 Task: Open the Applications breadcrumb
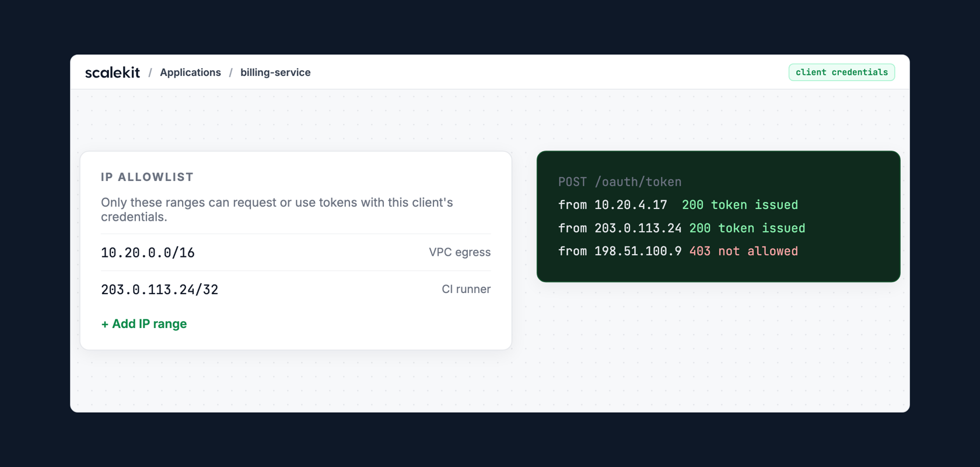190,72
